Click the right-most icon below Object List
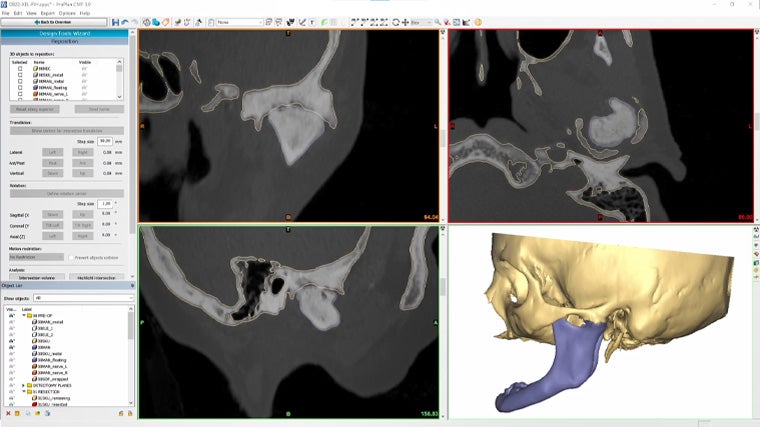The width and height of the screenshot is (760, 427). [x=130, y=413]
